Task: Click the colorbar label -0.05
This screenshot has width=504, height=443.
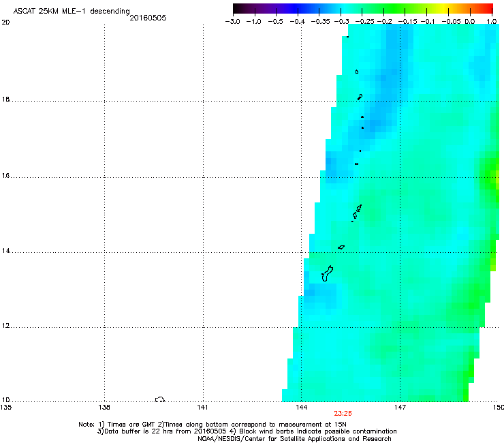Action: coord(451,22)
